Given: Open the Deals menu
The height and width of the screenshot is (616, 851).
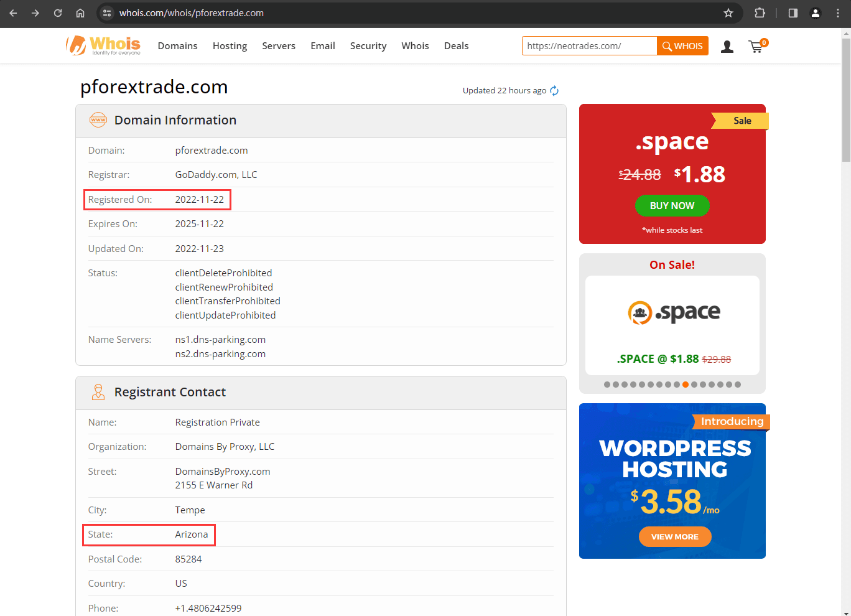Looking at the screenshot, I should pyautogui.click(x=456, y=46).
